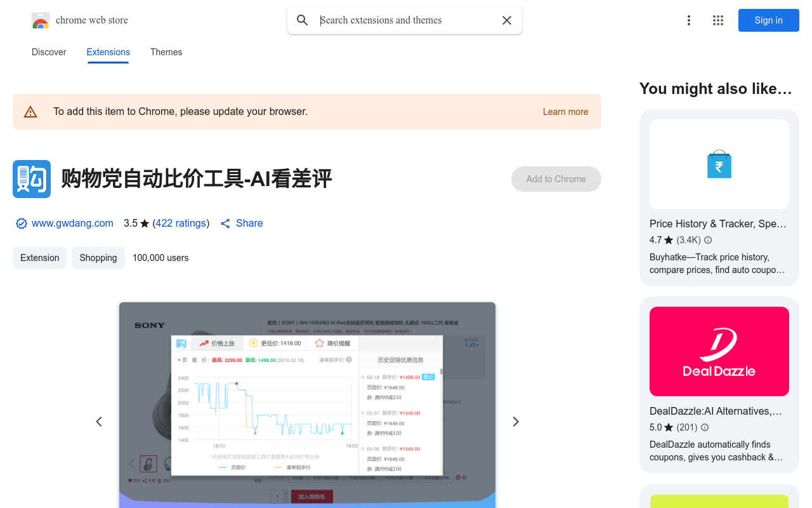The width and height of the screenshot is (812, 508).
Task: Select the Extensions tab
Action: [x=108, y=52]
